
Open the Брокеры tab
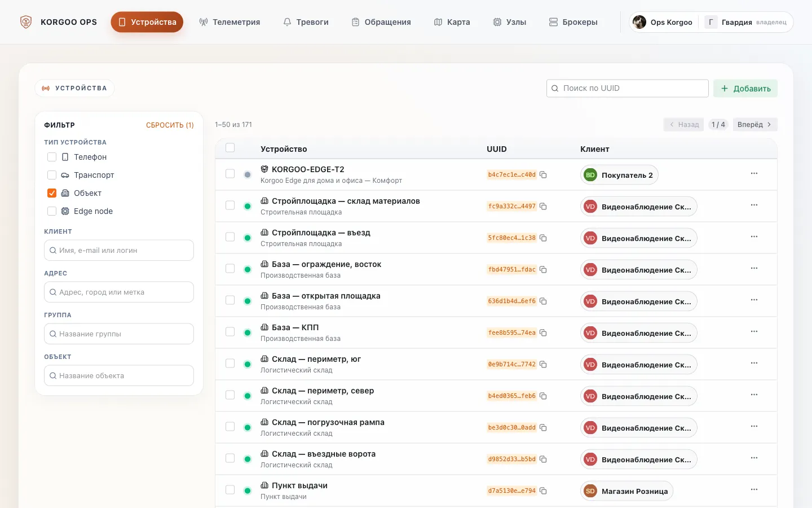click(573, 22)
